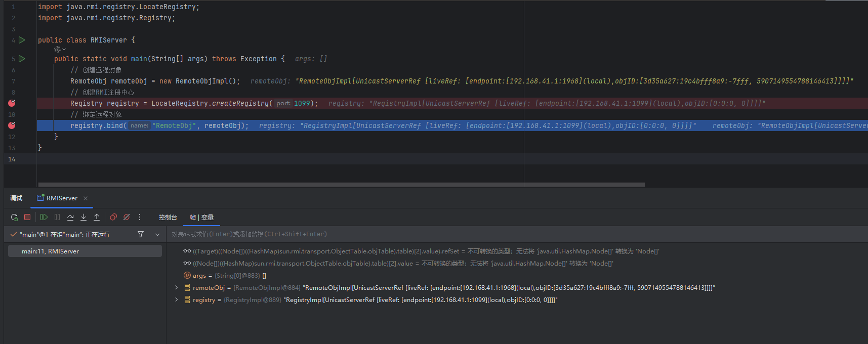Image resolution: width=868 pixels, height=344 pixels.
Task: Stop the debug session
Action: [x=27, y=217]
